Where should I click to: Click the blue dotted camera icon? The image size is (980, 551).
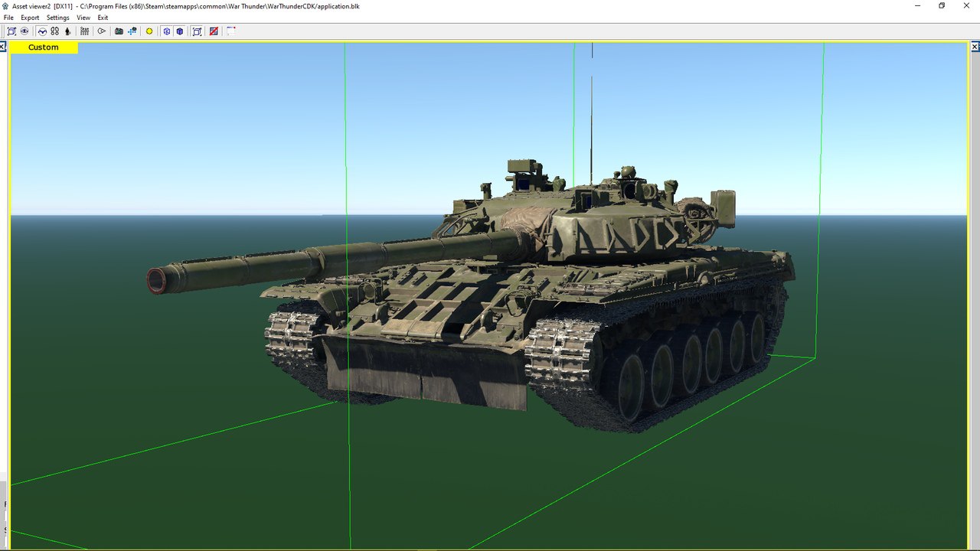click(132, 31)
